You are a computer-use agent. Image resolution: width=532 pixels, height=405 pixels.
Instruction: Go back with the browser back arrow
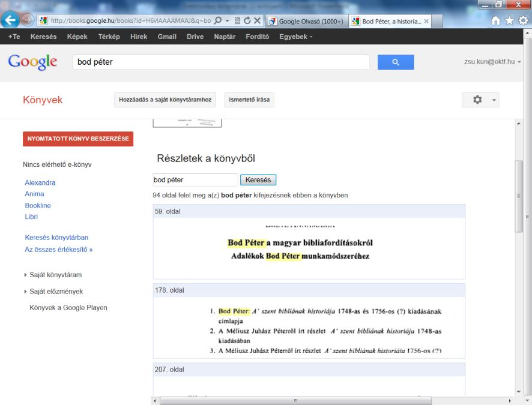(10, 20)
